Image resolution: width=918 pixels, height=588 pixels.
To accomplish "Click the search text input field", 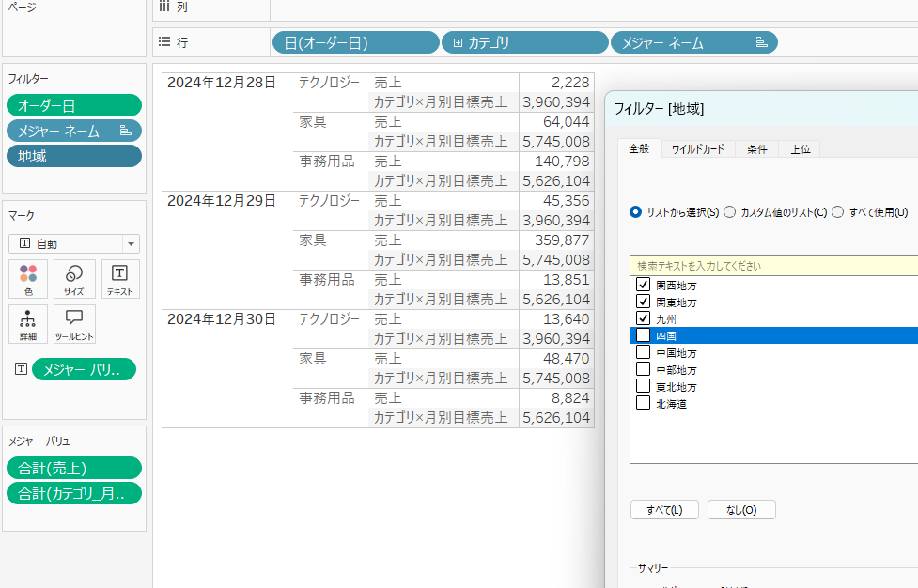I will 770,266.
